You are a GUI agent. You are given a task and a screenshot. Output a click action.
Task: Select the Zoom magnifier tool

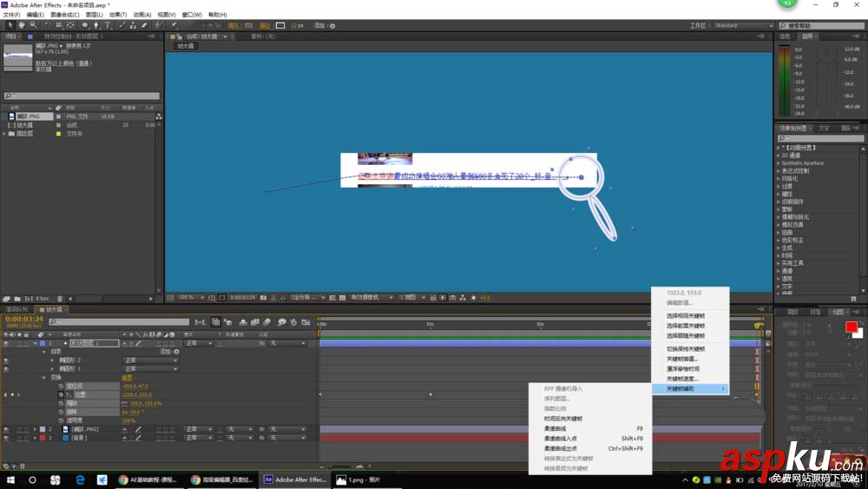coord(33,25)
